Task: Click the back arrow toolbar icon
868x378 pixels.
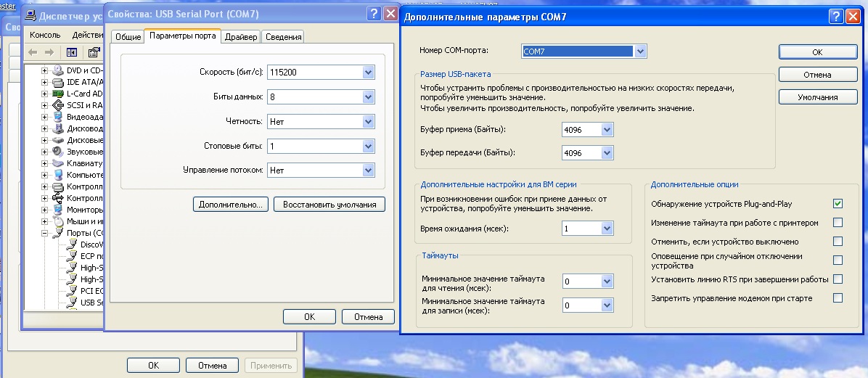Action: (33, 52)
